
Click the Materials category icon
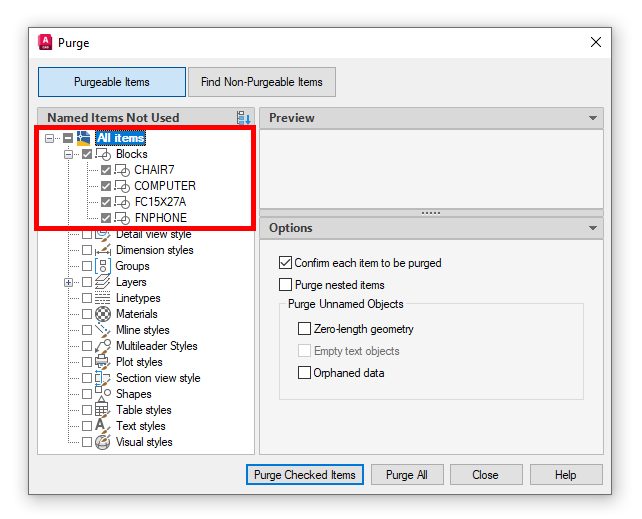click(102, 314)
